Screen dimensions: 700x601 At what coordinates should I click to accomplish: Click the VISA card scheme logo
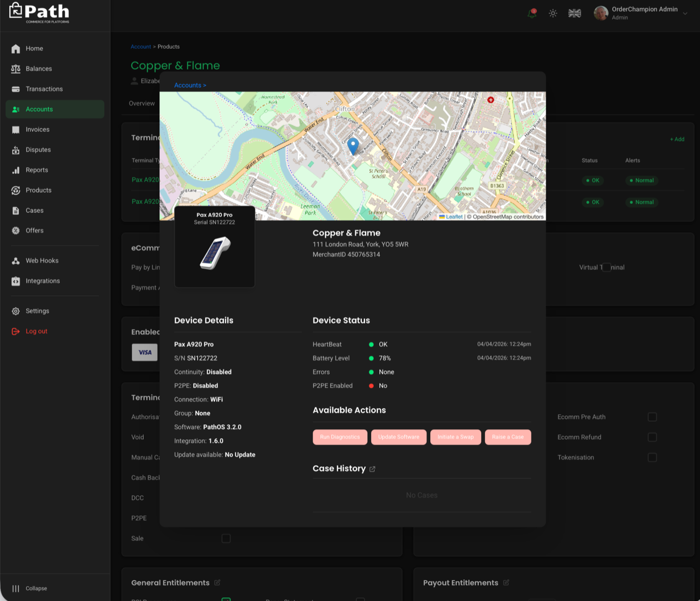[145, 352]
